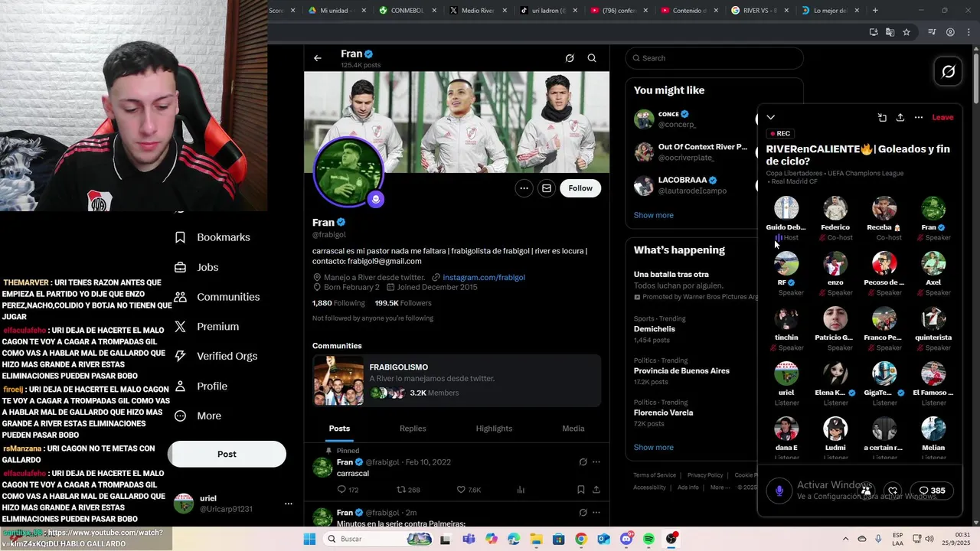Open the 385 Space replies
980x551 pixels.
click(x=933, y=491)
